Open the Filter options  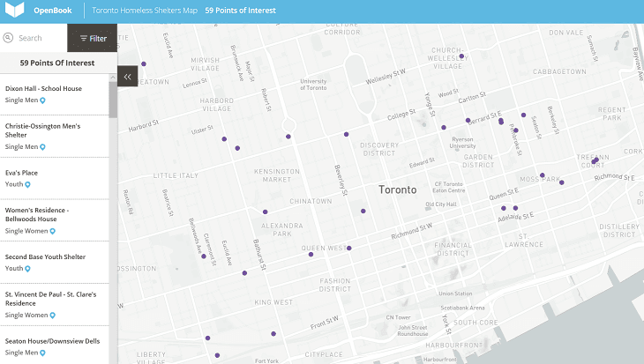(x=93, y=39)
